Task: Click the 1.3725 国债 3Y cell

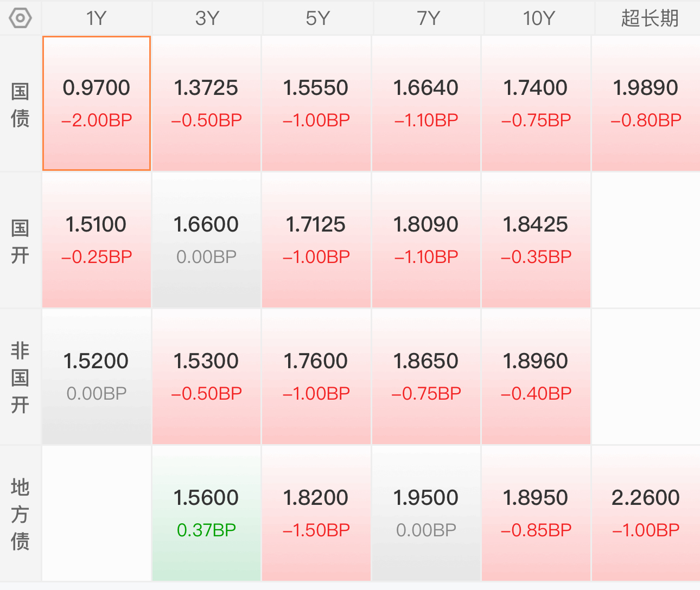Action: coord(207,104)
